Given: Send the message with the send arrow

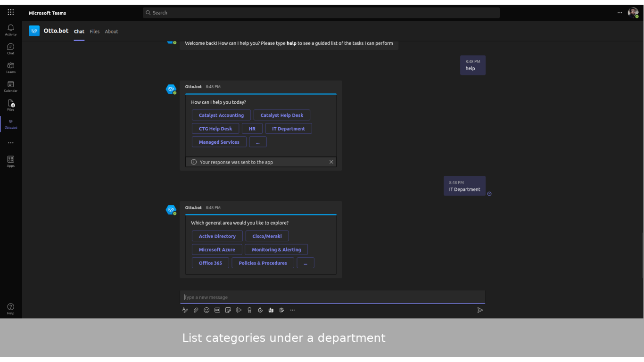Looking at the screenshot, I should pyautogui.click(x=480, y=310).
